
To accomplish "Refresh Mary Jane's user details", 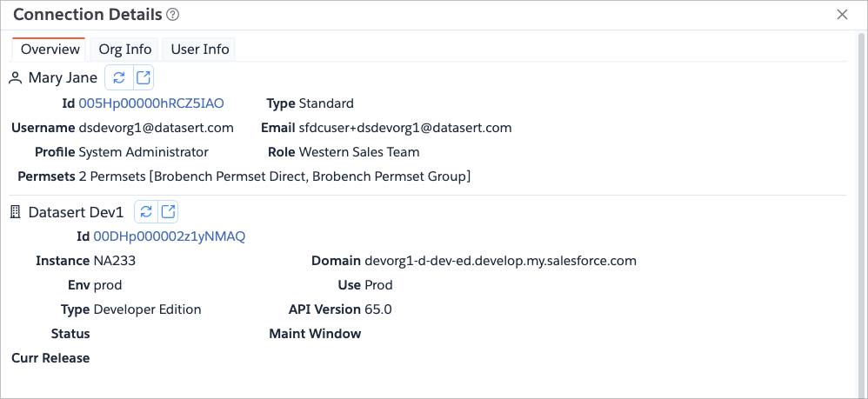I will pos(118,78).
